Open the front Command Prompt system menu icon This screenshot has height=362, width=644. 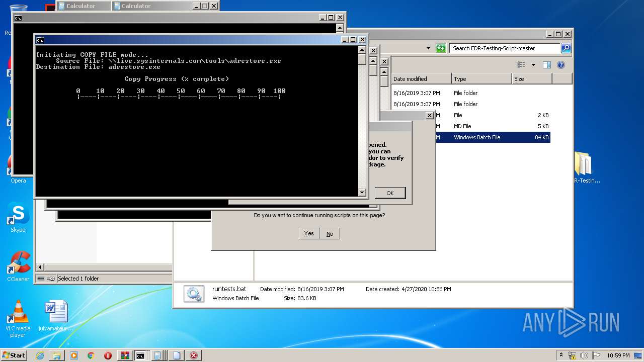click(40, 40)
